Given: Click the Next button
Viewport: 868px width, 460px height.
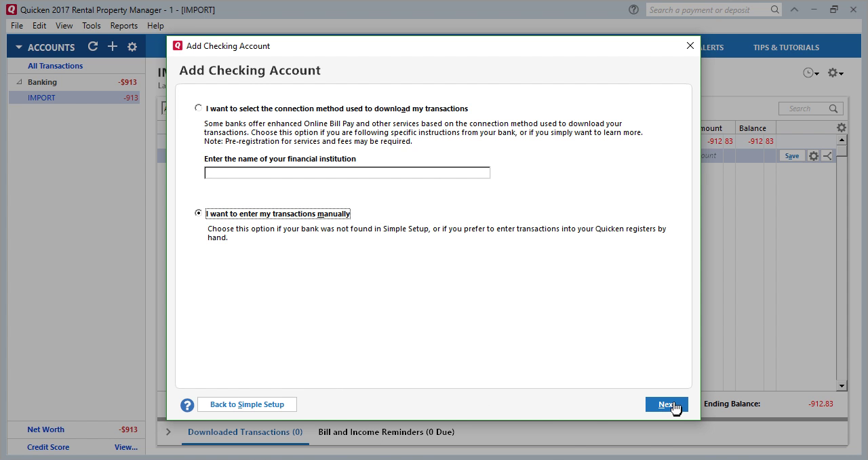Looking at the screenshot, I should 667,404.
